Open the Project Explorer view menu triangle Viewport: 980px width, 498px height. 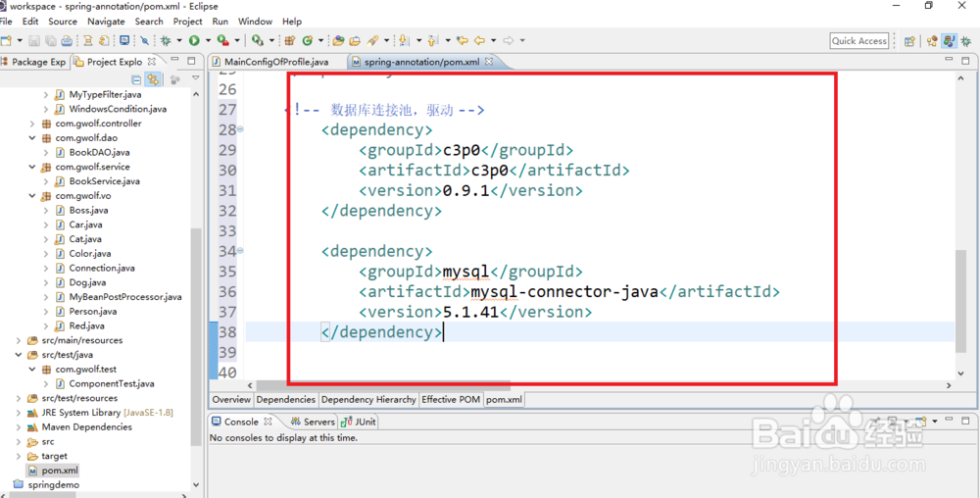click(195, 78)
